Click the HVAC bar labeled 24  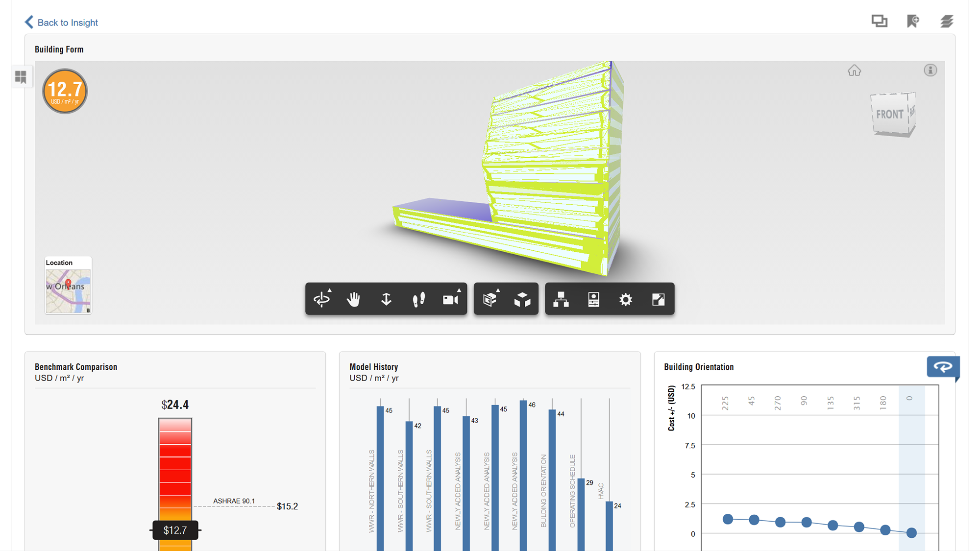click(x=609, y=526)
